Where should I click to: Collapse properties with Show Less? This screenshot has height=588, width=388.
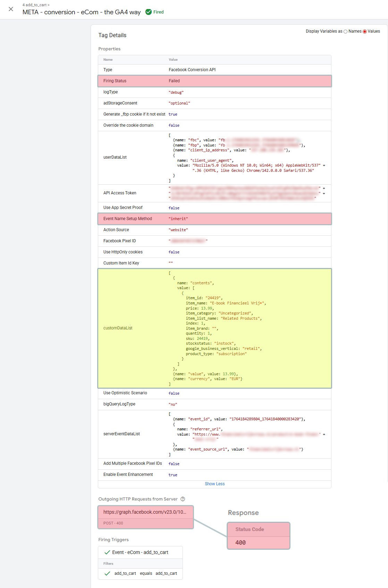(214, 484)
